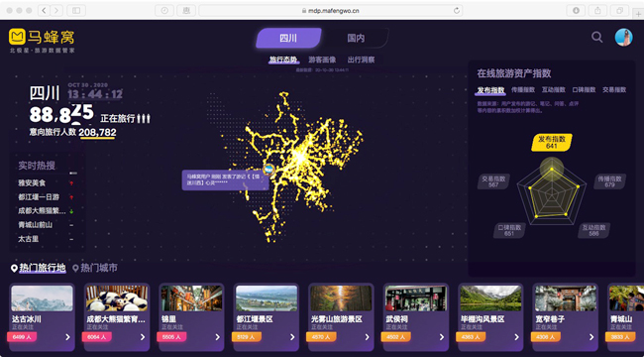644x357 pixels.
Task: Expand 锦里 card chevron
Action: click(x=217, y=337)
